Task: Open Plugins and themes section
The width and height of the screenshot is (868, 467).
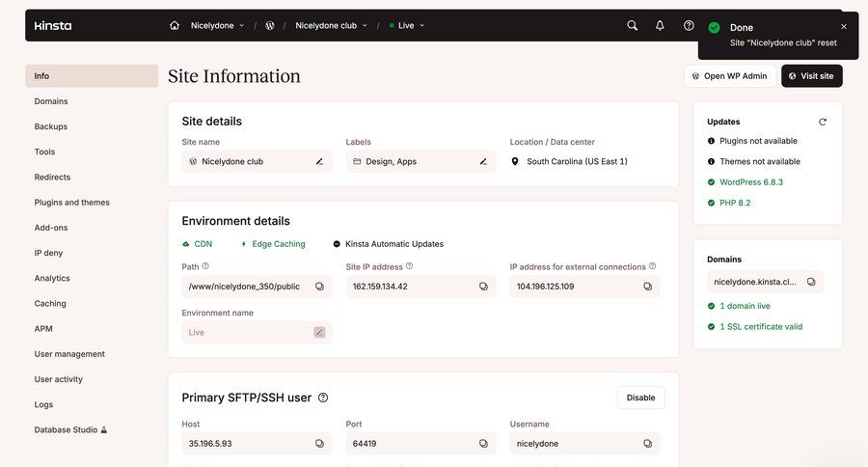Action: point(72,203)
